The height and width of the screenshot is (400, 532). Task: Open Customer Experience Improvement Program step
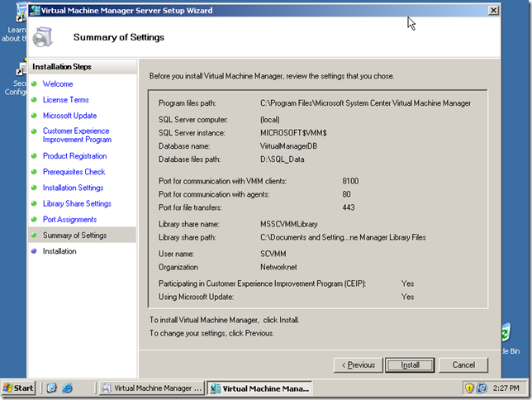[x=77, y=136]
